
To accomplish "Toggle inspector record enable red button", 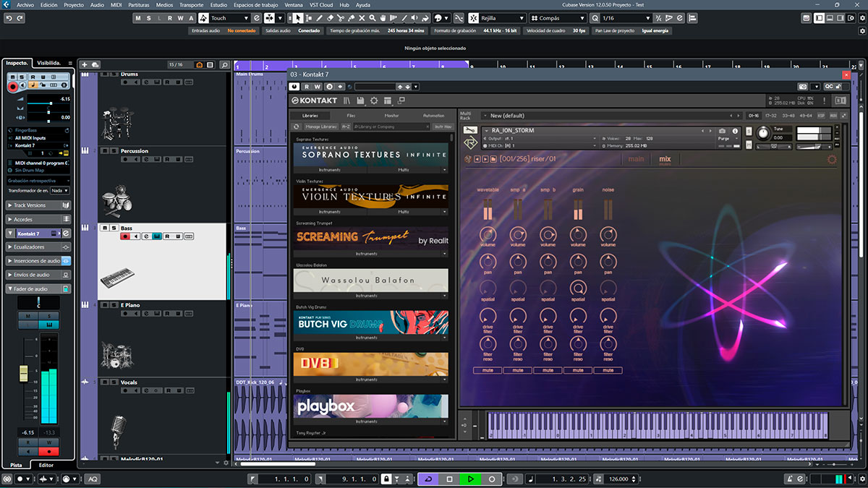I will click(13, 85).
